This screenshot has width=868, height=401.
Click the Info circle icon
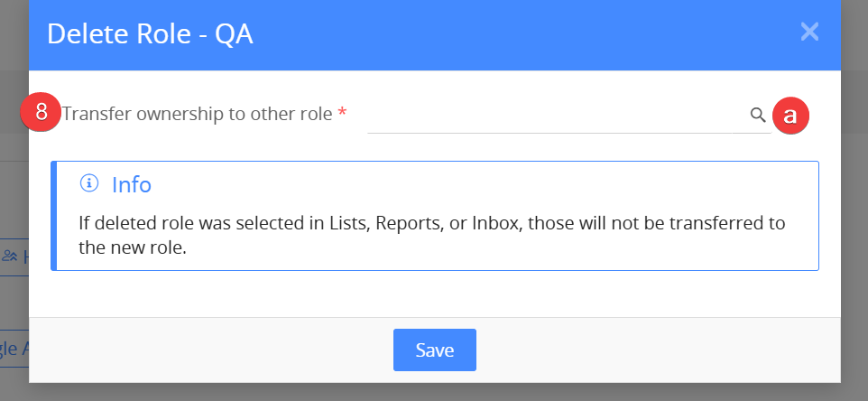click(89, 182)
